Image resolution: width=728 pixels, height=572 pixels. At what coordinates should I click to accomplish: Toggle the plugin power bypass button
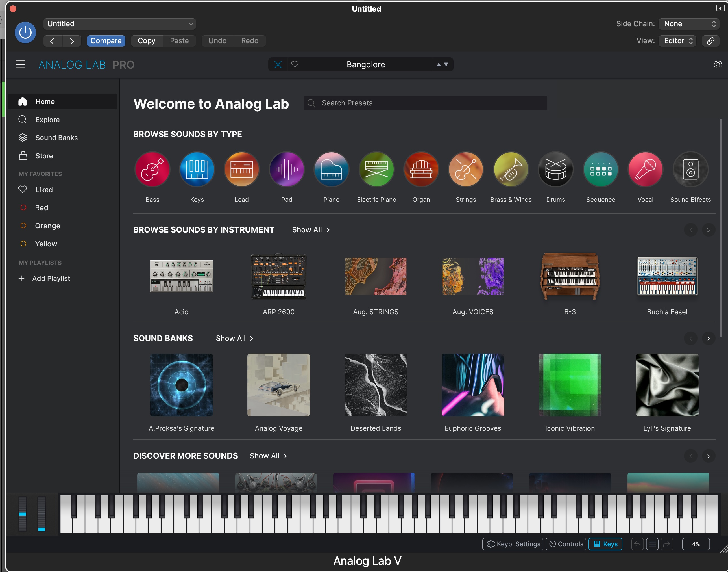[x=25, y=32]
